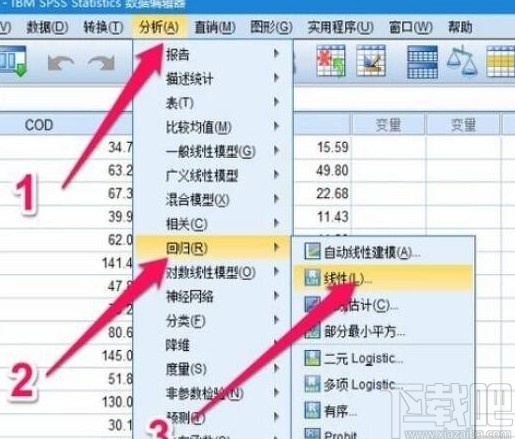Click the insert cases icon with red star
Screen dimensions: 515x439
tap(331, 61)
